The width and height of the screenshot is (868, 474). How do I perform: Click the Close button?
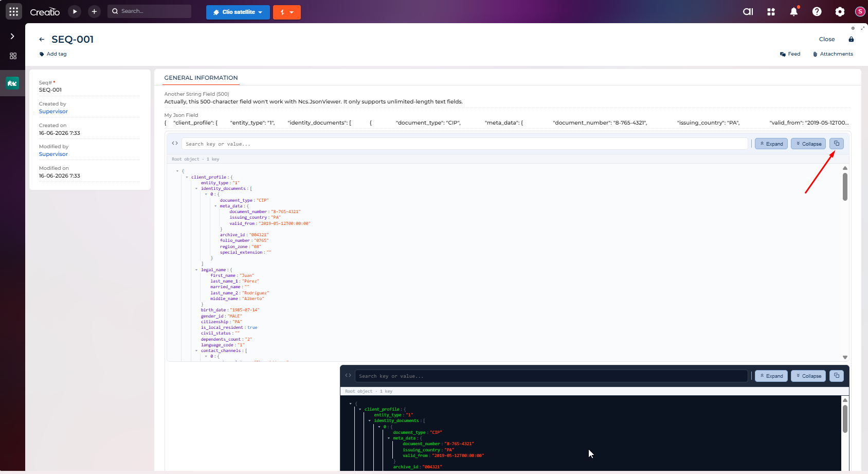coord(827,39)
